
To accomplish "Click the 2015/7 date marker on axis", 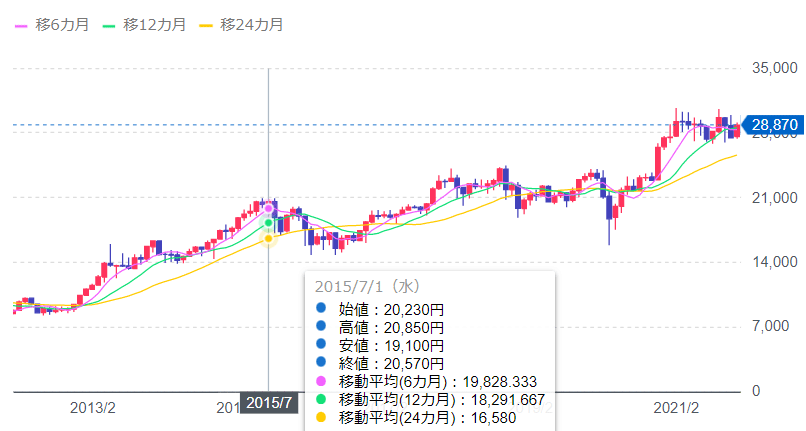I will click(268, 403).
